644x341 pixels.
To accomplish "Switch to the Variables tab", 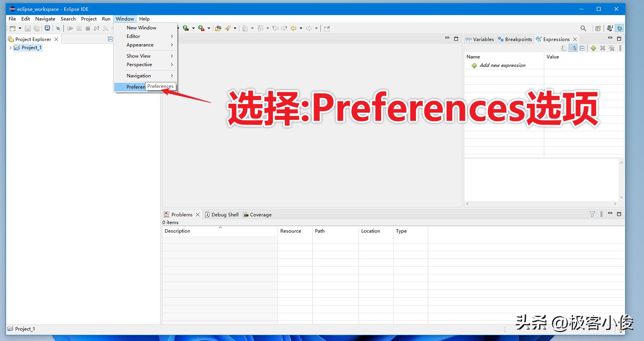I will (x=479, y=39).
